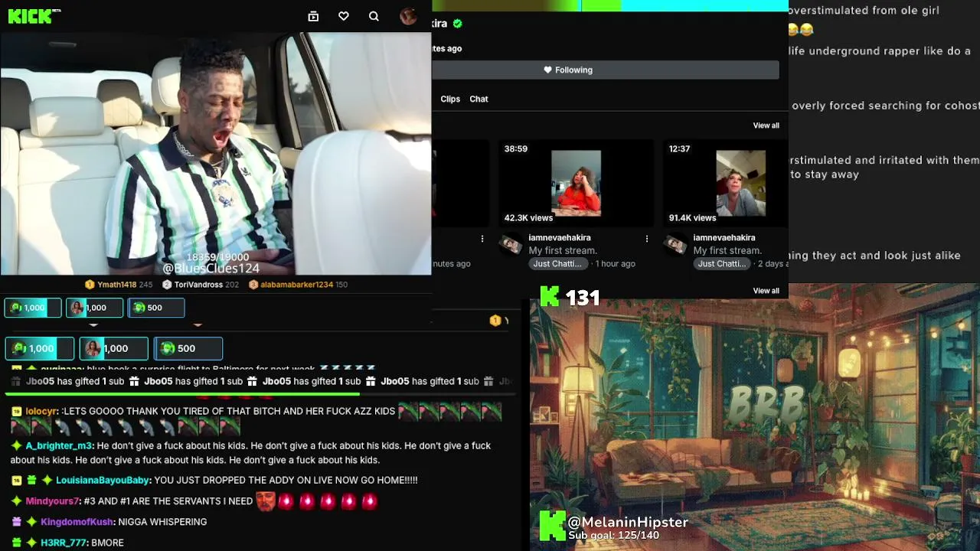Image resolution: width=980 pixels, height=551 pixels.
Task: Click the 131 viewer count beside the K logo
Action: [583, 298]
